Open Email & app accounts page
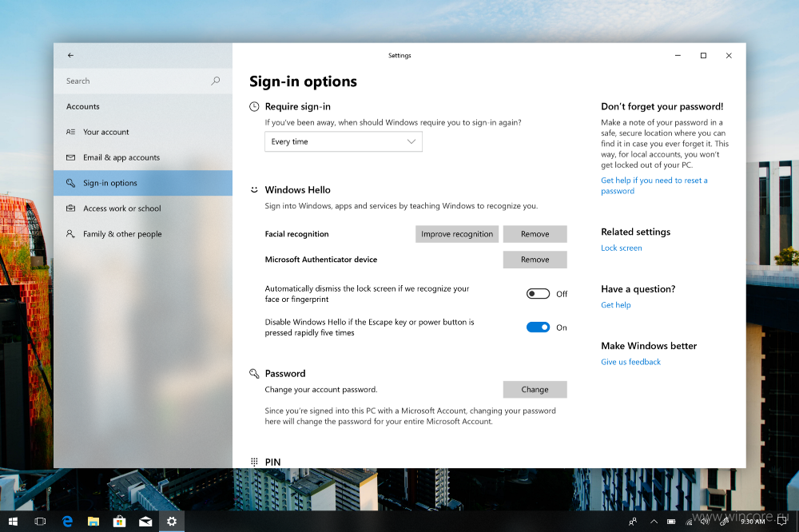This screenshot has width=799, height=532. (x=143, y=157)
